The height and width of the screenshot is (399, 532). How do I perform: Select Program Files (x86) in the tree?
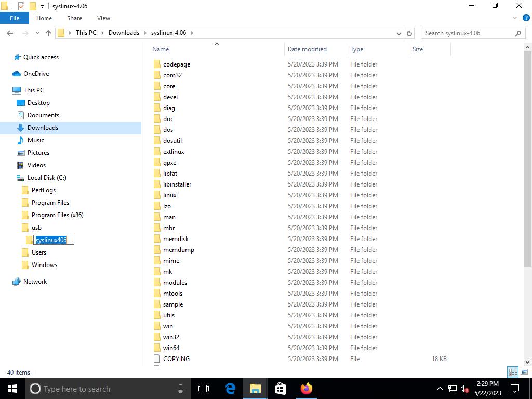click(x=57, y=215)
